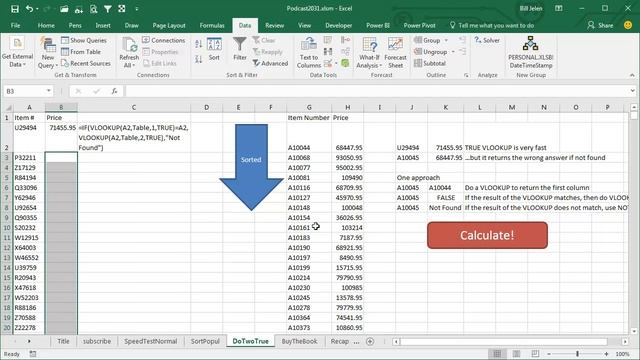Select the BuyTheBook sheet tab

[299, 341]
